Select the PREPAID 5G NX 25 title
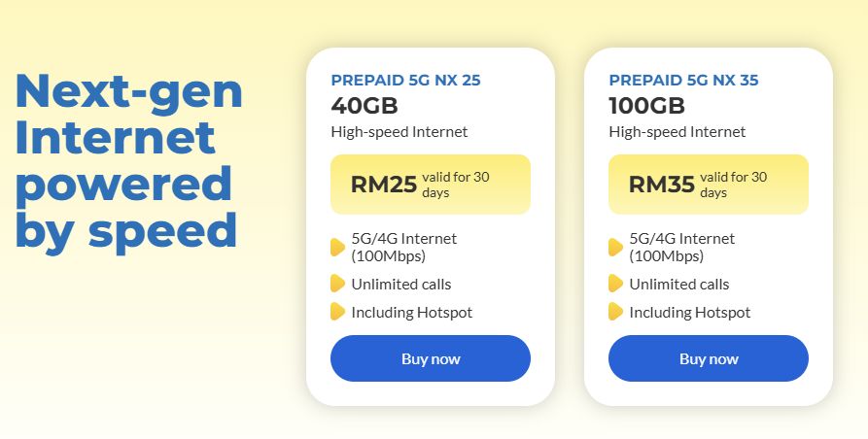 coord(405,81)
